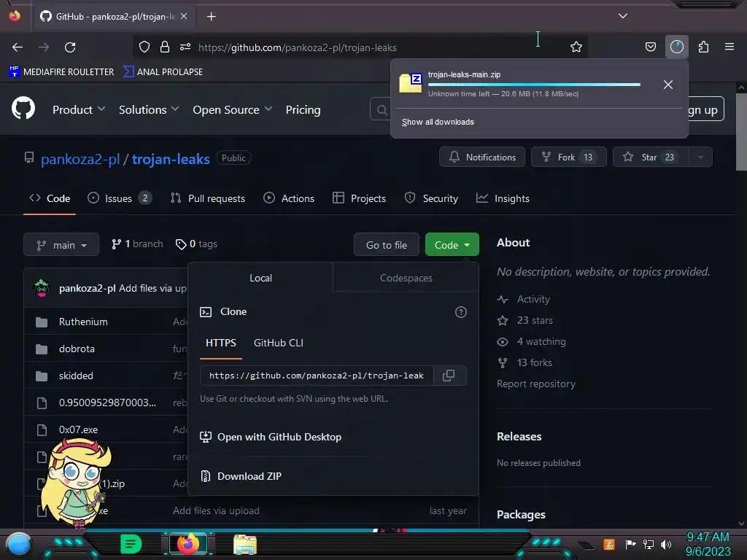Viewport: 747px width, 560px height.
Task: Switch to the Actions tab
Action: click(289, 198)
